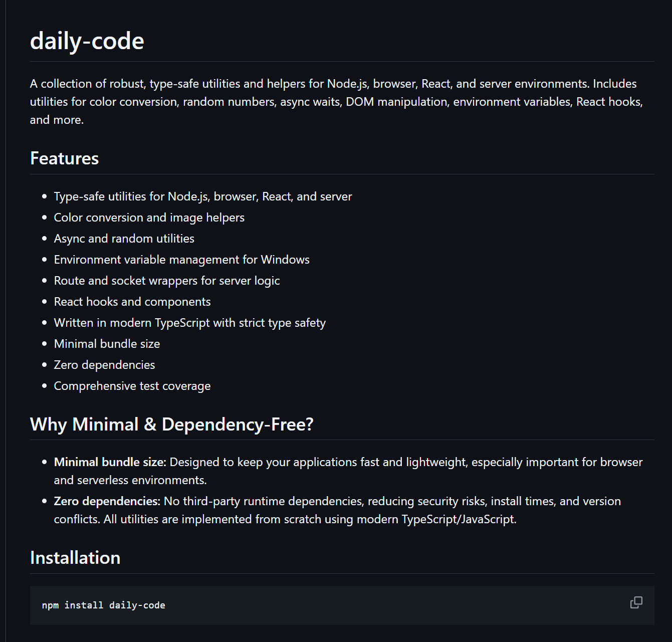Screen dimensions: 672x642
Task: Click 'Written in modern TypeScript' list item
Action: 190,323
